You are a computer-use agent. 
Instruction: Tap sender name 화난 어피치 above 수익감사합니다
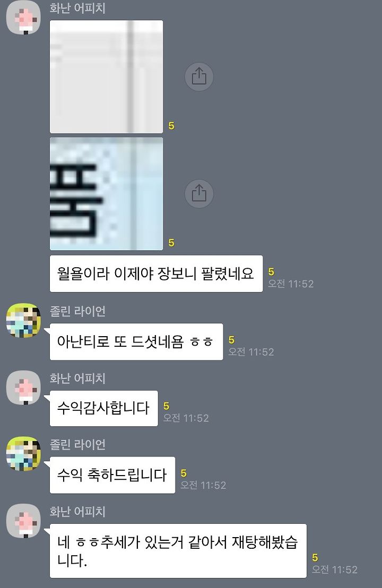click(x=77, y=379)
